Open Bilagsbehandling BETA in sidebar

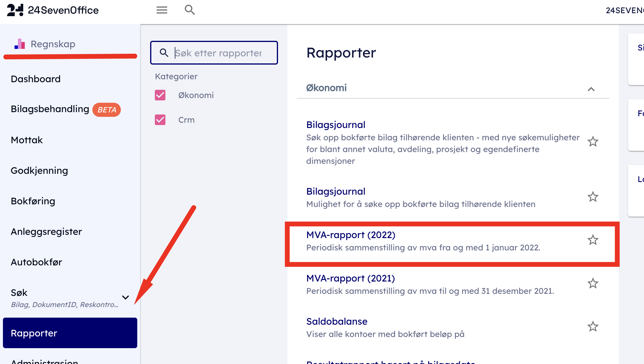pyautogui.click(x=50, y=109)
